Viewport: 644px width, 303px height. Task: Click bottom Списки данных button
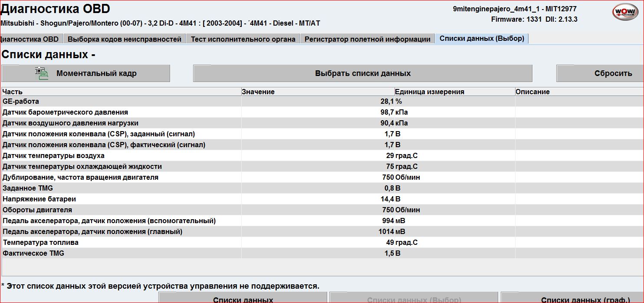pos(243,299)
